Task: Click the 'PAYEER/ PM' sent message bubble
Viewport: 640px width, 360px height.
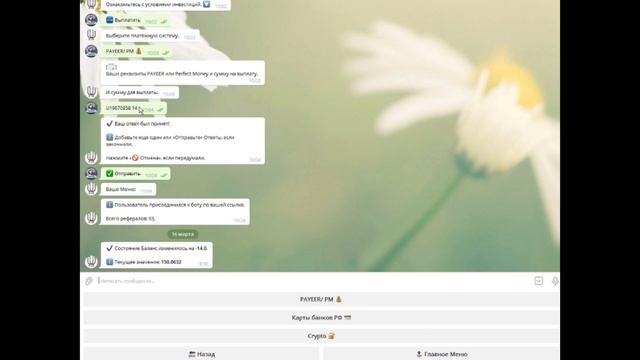Action: pyautogui.click(x=136, y=51)
